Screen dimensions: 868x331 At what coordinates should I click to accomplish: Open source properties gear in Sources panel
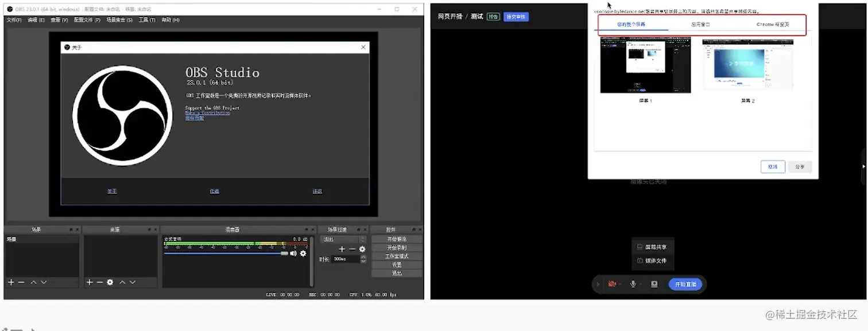pyautogui.click(x=110, y=282)
